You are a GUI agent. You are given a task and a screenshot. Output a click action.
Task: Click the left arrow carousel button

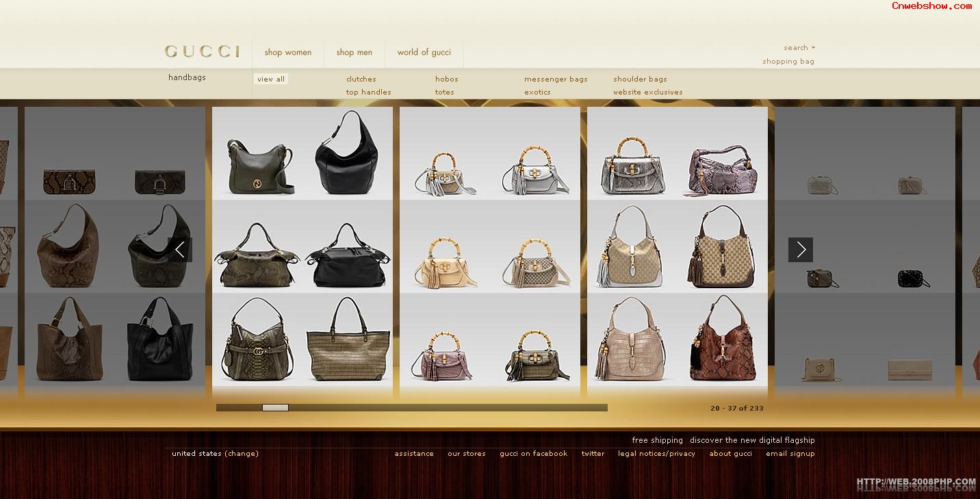180,250
